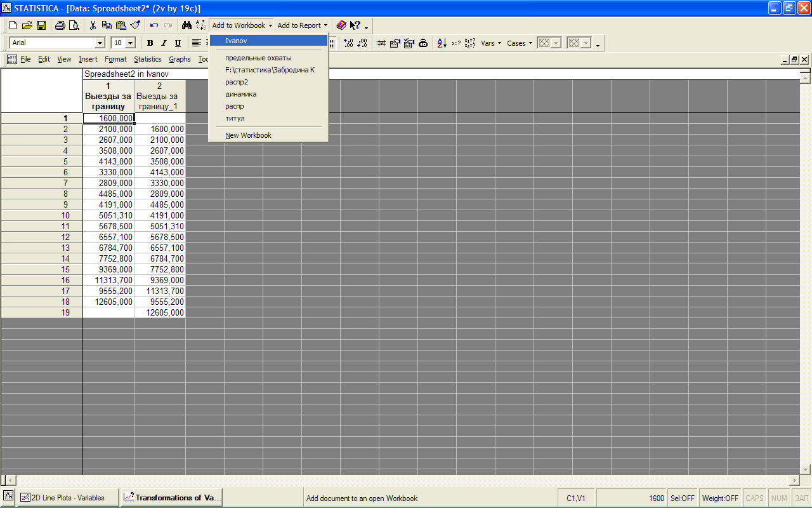Image resolution: width=812 pixels, height=508 pixels.
Task: Click the Sel:OFF status bar field
Action: 683,498
